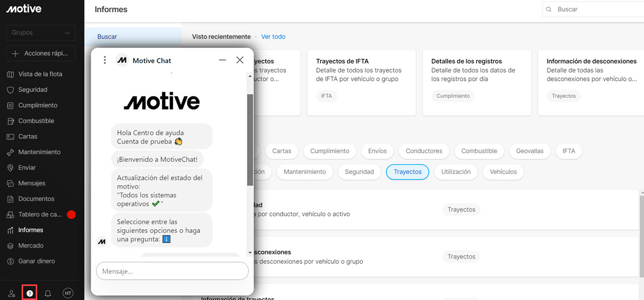
Task: Click the Mercado layers icon
Action: click(10, 246)
